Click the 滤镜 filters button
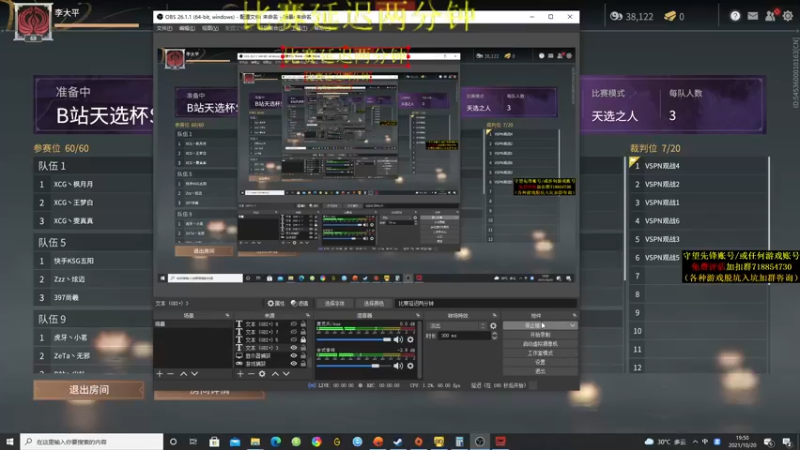The height and width of the screenshot is (450, 800). pyautogui.click(x=299, y=303)
